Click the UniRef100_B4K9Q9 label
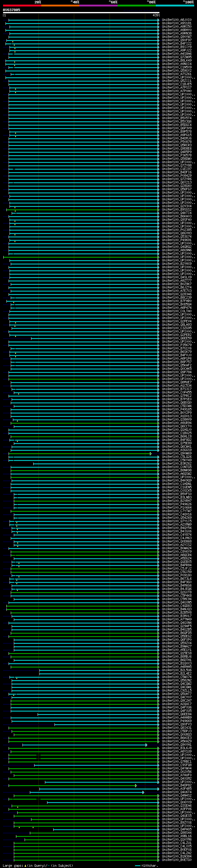The width and height of the screenshot is (197, 868). [177, 480]
